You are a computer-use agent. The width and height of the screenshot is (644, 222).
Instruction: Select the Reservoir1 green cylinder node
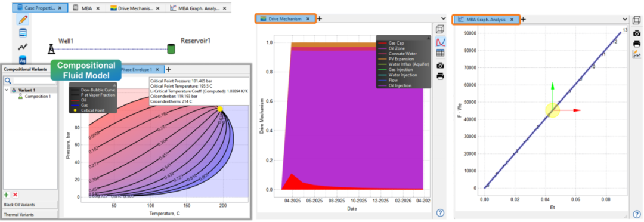click(x=171, y=49)
